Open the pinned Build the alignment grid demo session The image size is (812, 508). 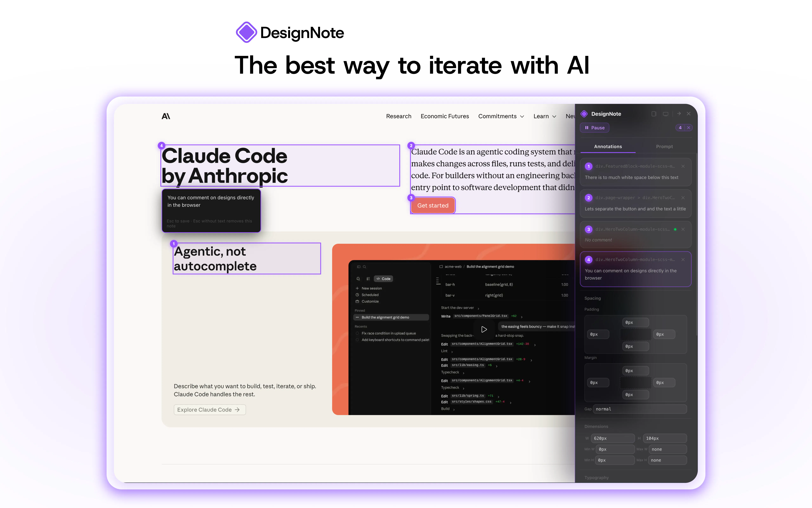click(391, 317)
